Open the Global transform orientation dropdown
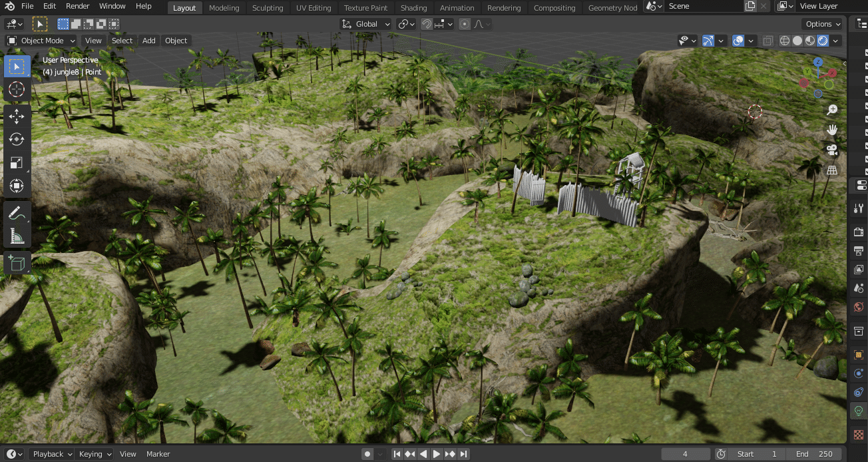The height and width of the screenshot is (462, 868). click(366, 24)
